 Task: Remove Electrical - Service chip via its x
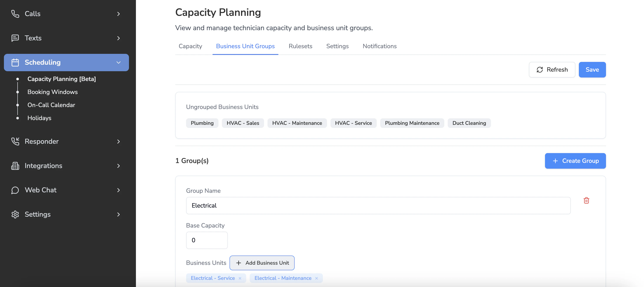point(240,278)
